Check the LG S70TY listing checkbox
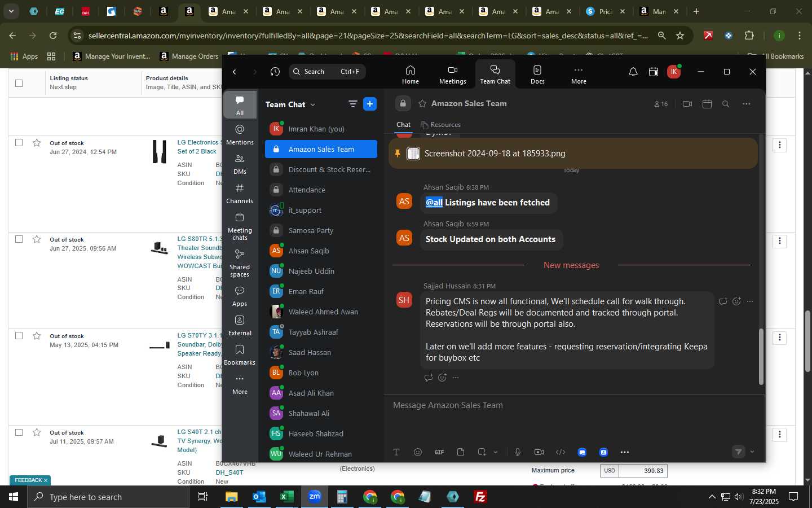The height and width of the screenshot is (508, 812). (x=19, y=335)
